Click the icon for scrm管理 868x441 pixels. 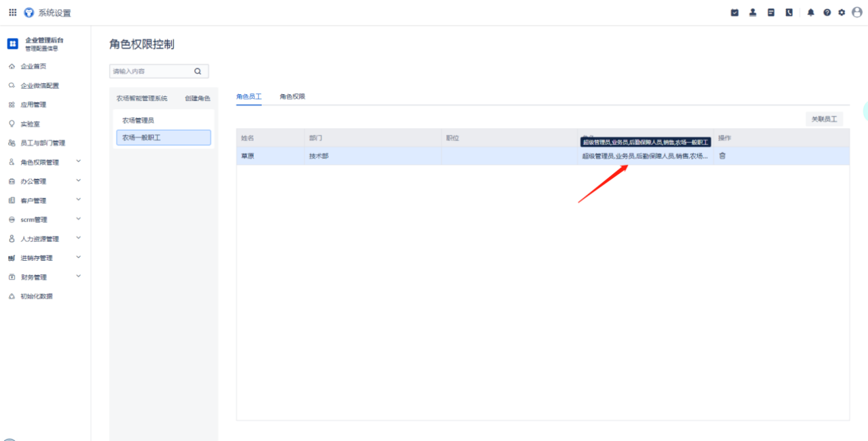tap(12, 220)
